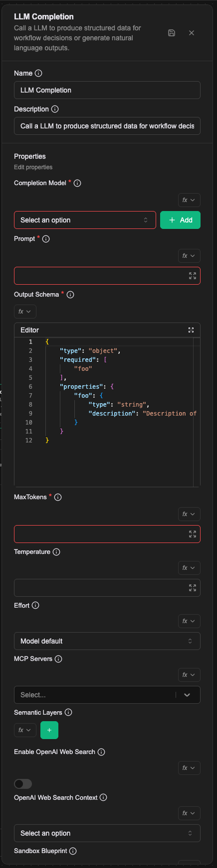Viewport: 217px width, 868px height.
Task: Click the 'Edit properties' text
Action: (x=33, y=167)
